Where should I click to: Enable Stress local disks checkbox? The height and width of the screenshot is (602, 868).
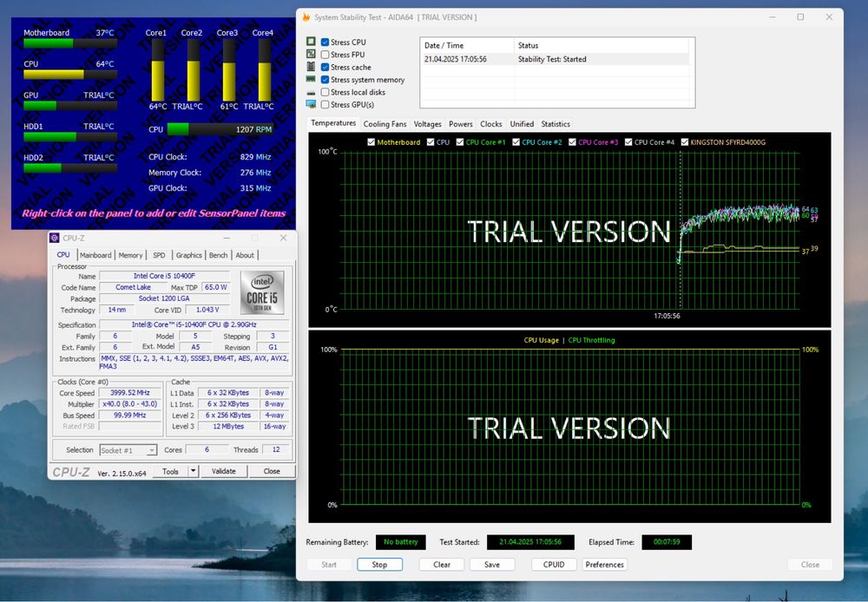(325, 93)
